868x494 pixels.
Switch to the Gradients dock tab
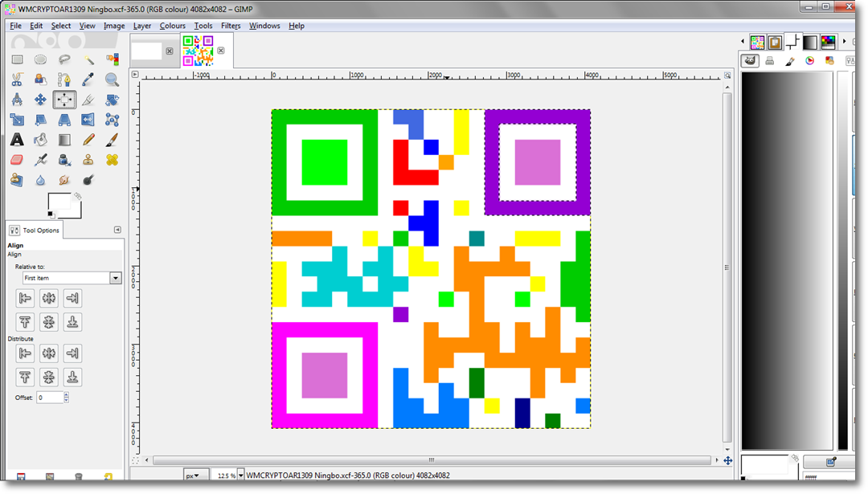click(810, 42)
